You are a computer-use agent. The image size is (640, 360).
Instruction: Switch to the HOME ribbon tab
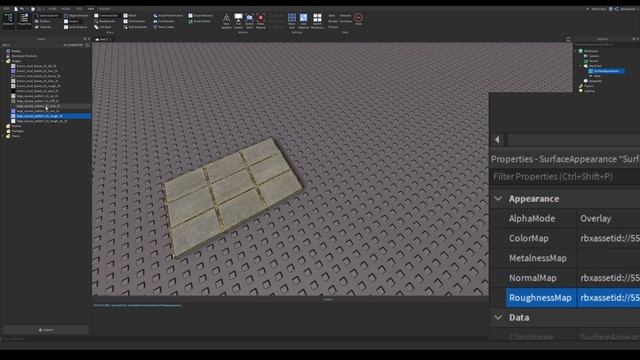tap(53, 9)
